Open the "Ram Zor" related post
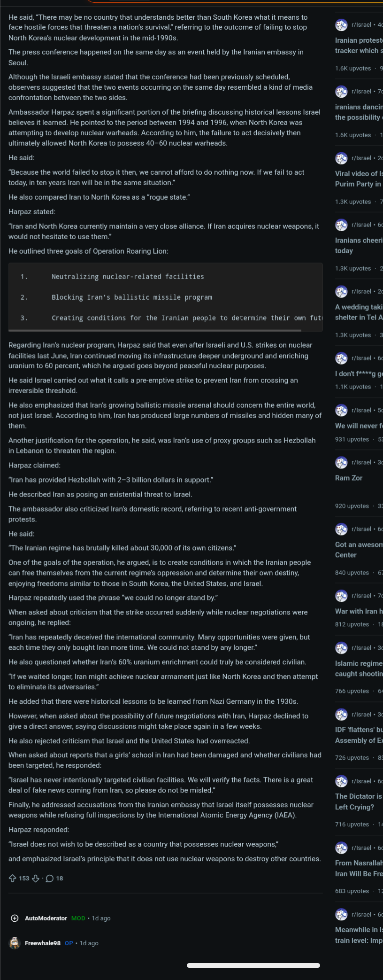 point(349,478)
